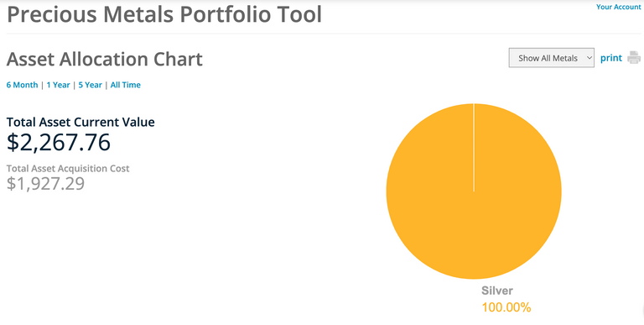Click the Asset Allocation Chart heading
644x325 pixels.
tap(104, 60)
